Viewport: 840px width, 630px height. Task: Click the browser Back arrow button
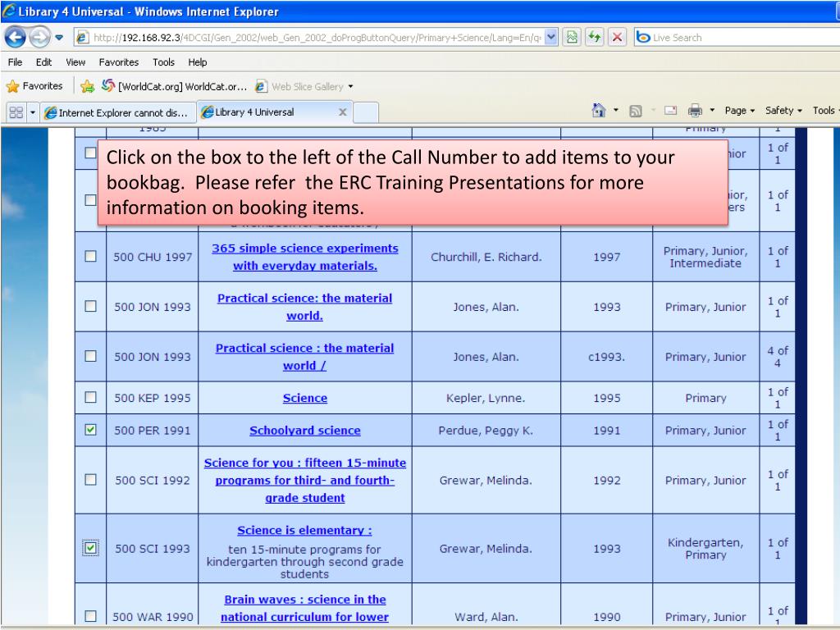pyautogui.click(x=16, y=38)
